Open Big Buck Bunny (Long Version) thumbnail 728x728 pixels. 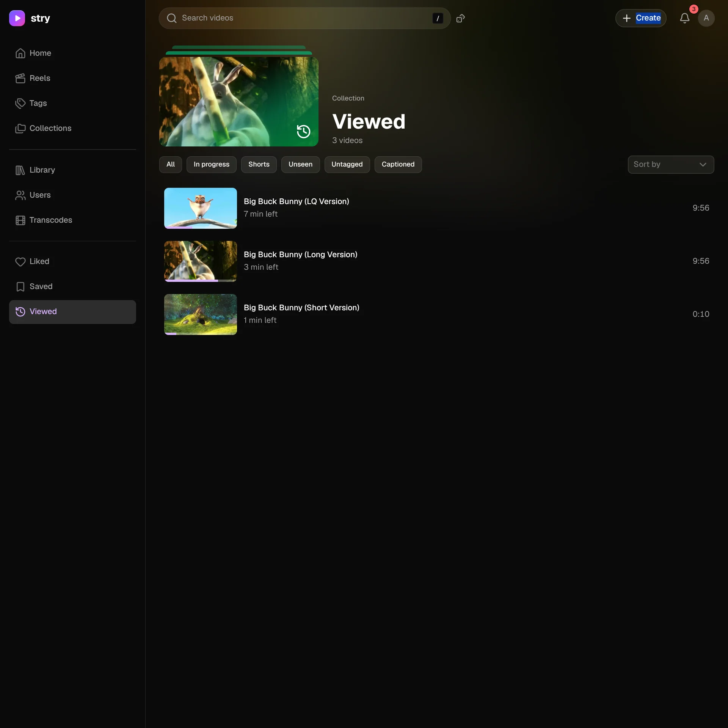pyautogui.click(x=201, y=261)
